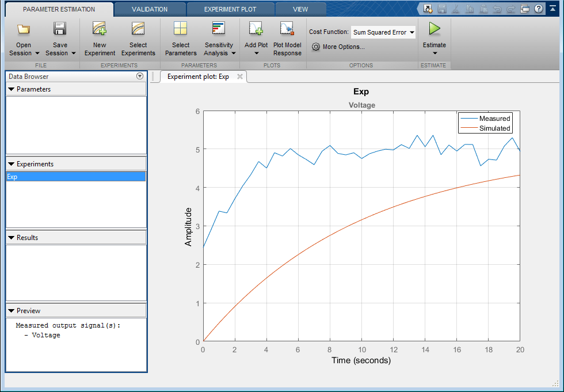Click the Cost Function label
Viewport: 564px width, 392px height.
tap(329, 32)
